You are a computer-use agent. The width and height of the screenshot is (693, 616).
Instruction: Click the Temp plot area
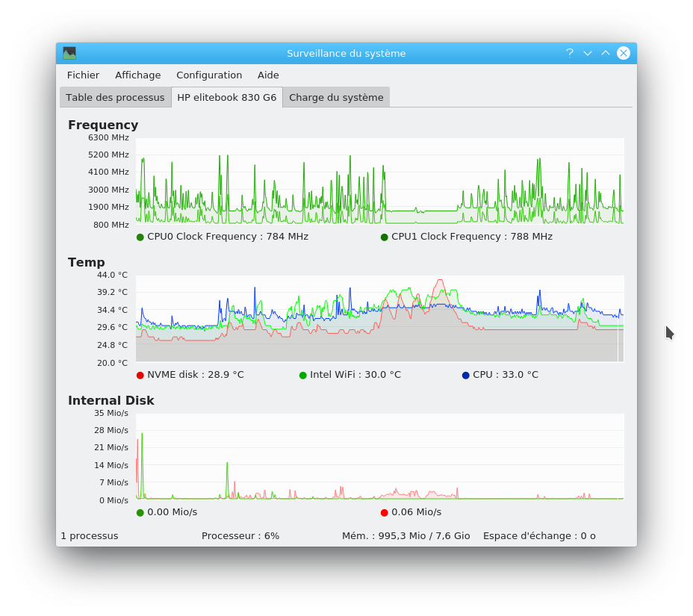[379, 319]
